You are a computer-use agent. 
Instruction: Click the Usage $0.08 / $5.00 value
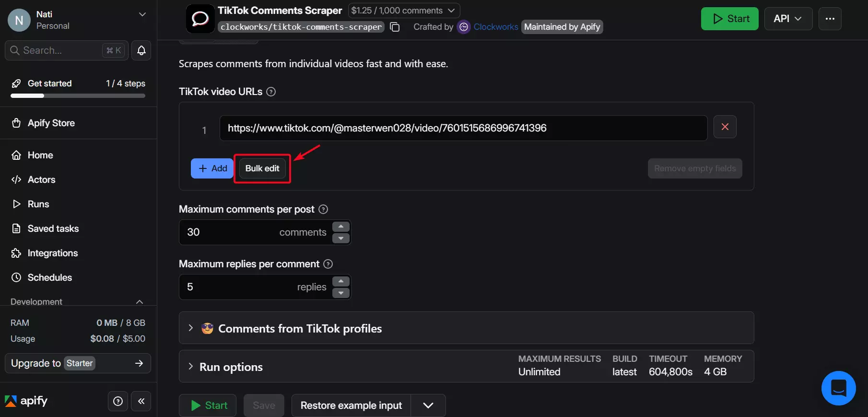coord(118,339)
